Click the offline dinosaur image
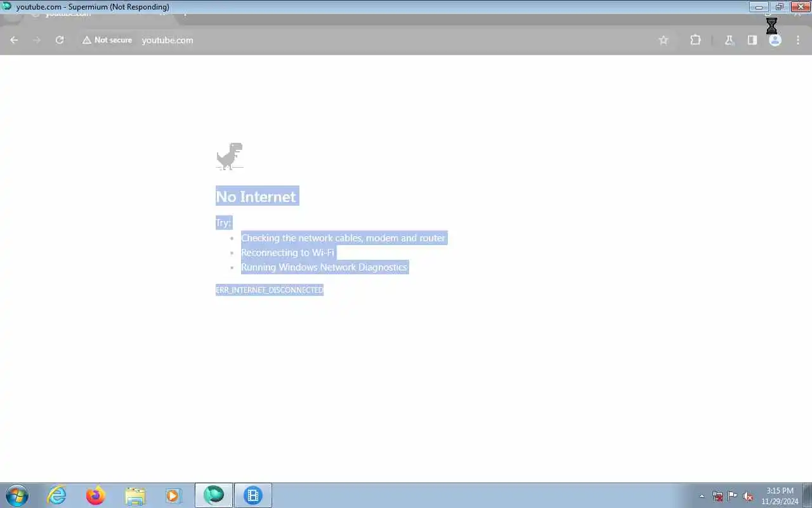Viewport: 812px width, 508px height. pos(230,156)
